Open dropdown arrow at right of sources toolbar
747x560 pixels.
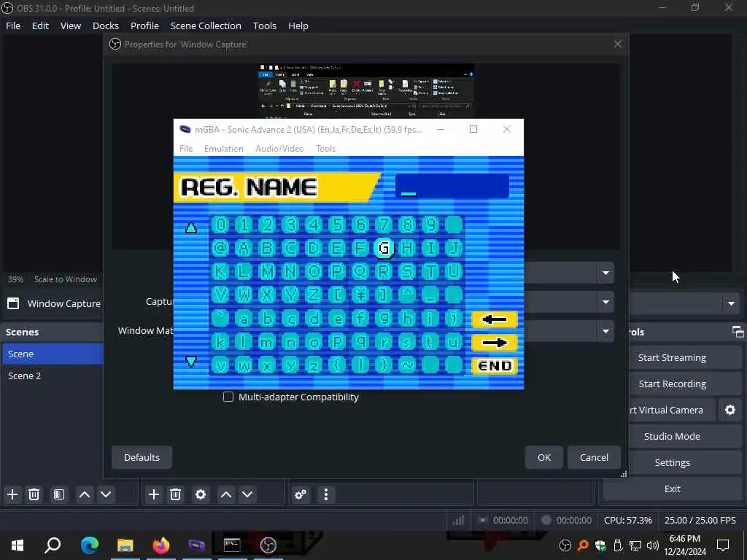[x=731, y=303]
